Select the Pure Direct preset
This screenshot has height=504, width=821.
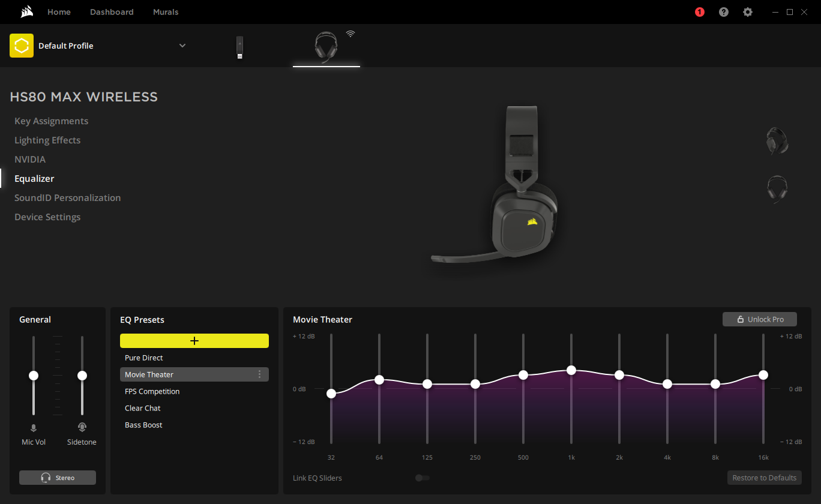point(194,358)
